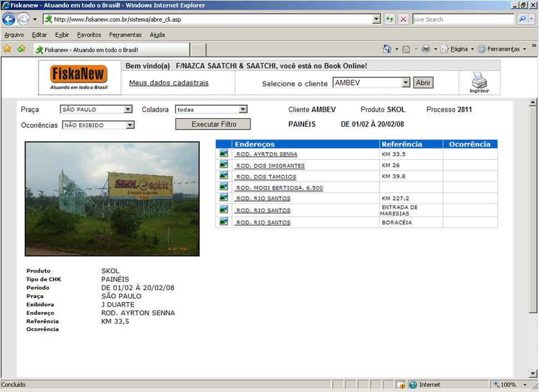Image resolution: width=539 pixels, height=392 pixels.
Task: Click the Live Search input field
Action: click(x=464, y=19)
